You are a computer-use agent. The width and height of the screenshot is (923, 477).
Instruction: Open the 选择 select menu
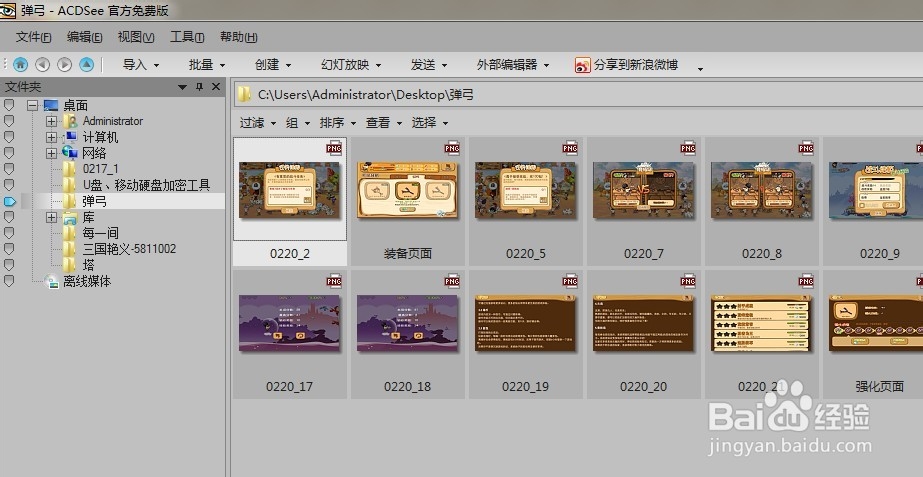pyautogui.click(x=430, y=122)
